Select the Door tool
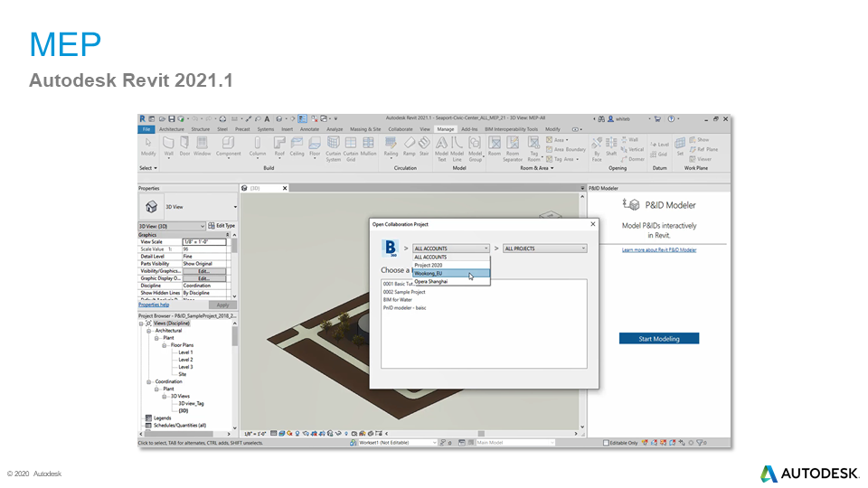The height and width of the screenshot is (488, 868). pyautogui.click(x=184, y=146)
